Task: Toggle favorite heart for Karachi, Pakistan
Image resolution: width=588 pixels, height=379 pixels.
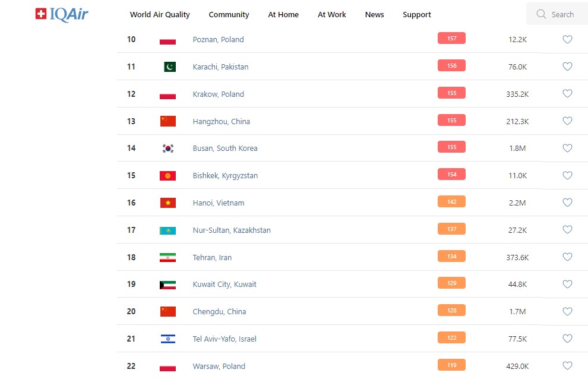Action: coord(567,67)
